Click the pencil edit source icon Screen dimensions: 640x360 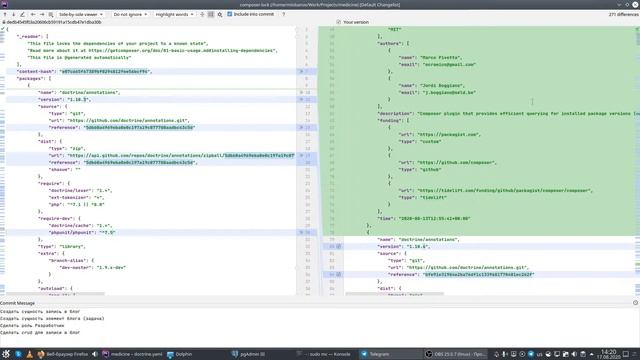pyautogui.click(x=22, y=14)
